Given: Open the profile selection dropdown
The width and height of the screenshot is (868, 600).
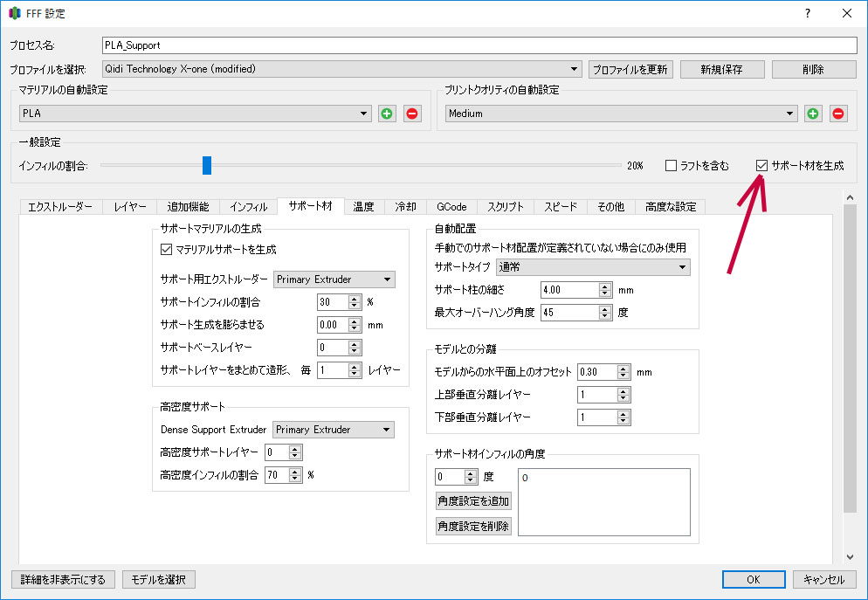Looking at the screenshot, I should (x=341, y=69).
